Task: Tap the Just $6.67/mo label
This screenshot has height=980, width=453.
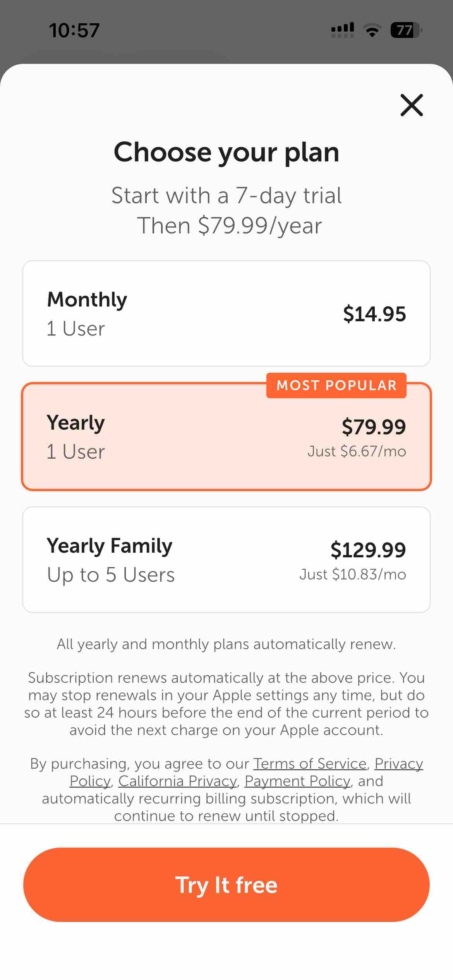Action: tap(357, 451)
